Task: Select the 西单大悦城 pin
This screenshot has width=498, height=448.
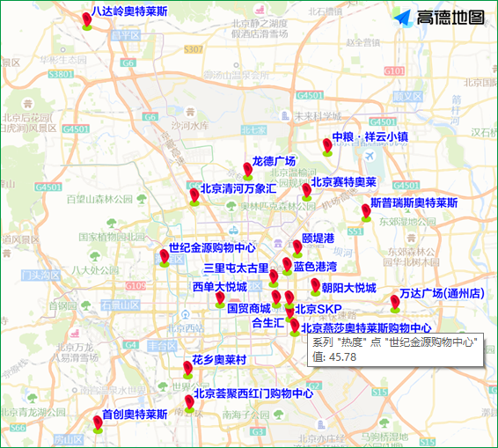Action: tap(220, 299)
